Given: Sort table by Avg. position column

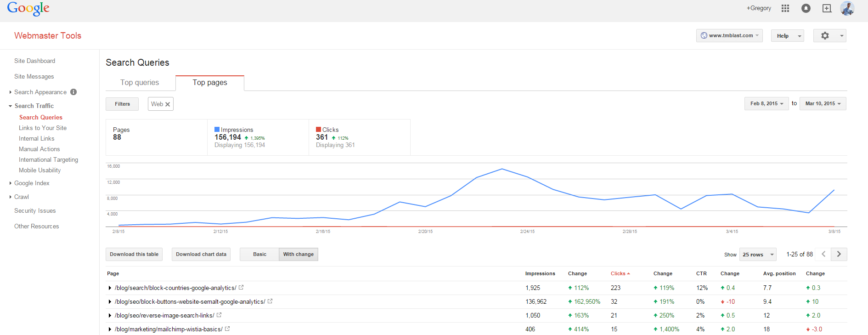Looking at the screenshot, I should [779, 273].
